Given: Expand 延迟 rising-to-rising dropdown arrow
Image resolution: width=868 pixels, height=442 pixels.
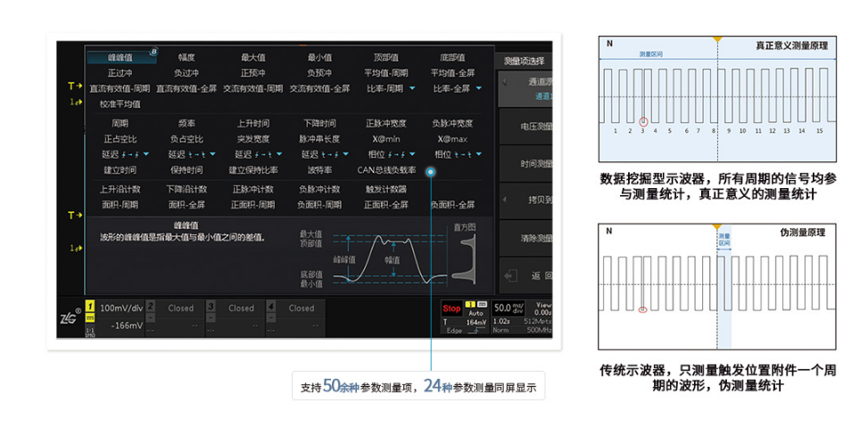Looking at the screenshot, I should 146,154.
